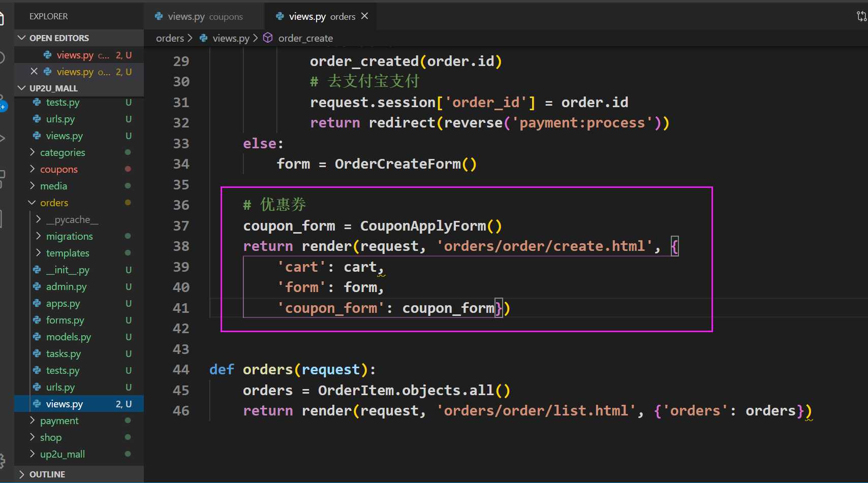Click the Python icon on views.py orders tab
The image size is (868, 483).
click(x=280, y=16)
